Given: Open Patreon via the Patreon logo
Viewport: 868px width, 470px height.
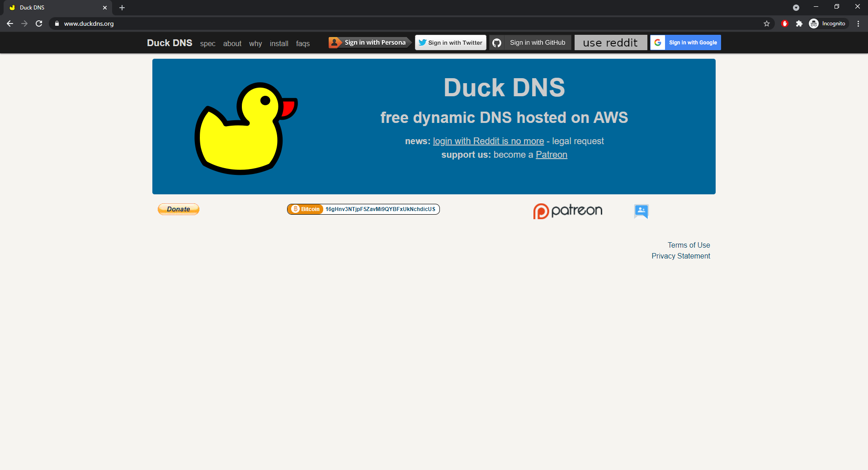Looking at the screenshot, I should [x=567, y=211].
